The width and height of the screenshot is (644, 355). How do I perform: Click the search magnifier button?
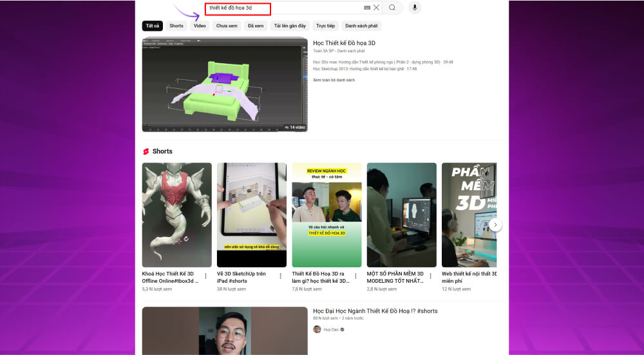click(392, 7)
